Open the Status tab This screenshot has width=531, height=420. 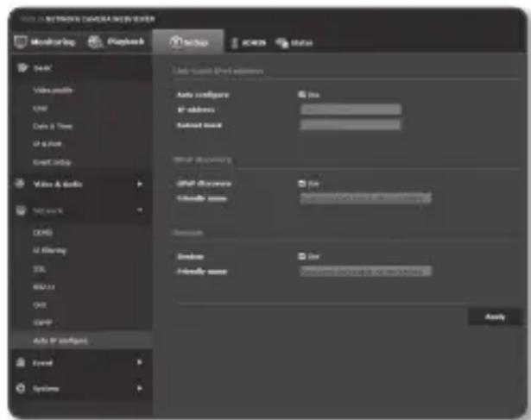click(294, 43)
